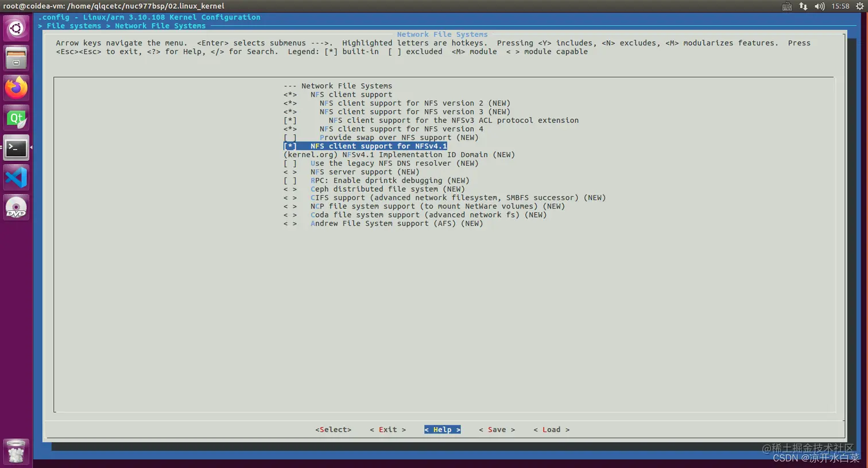Open the Ubuntu dash search icon
Viewport: 868px width, 468px height.
coord(16,28)
